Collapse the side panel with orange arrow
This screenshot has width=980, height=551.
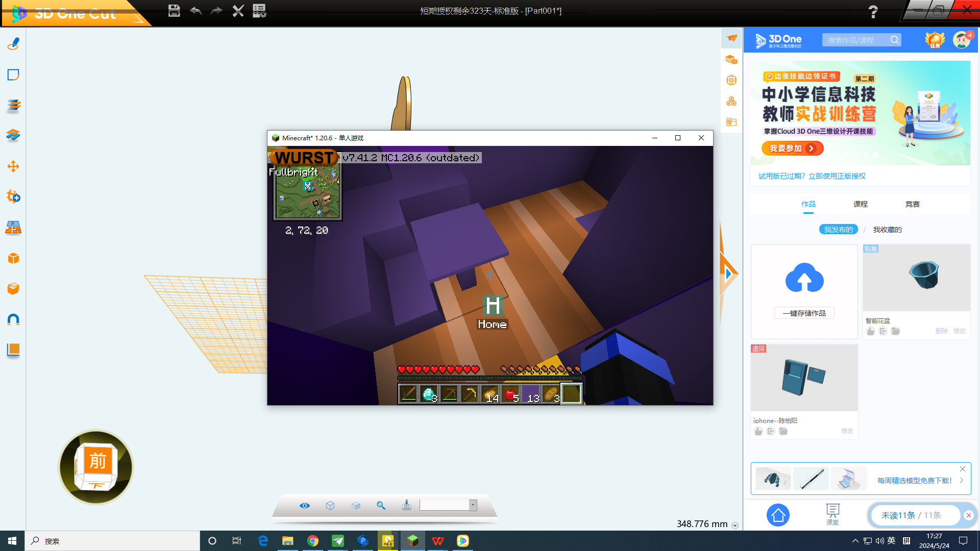click(729, 274)
